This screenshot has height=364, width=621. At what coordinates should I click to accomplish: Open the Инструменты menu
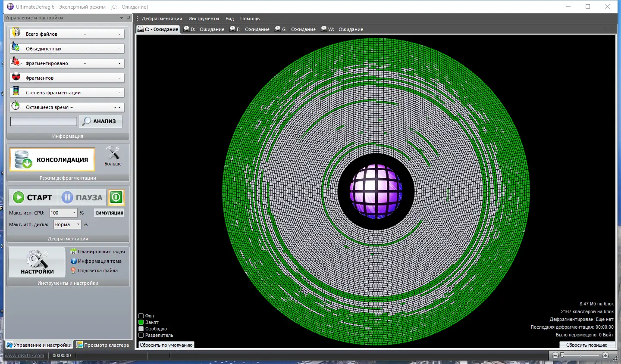[x=204, y=19]
